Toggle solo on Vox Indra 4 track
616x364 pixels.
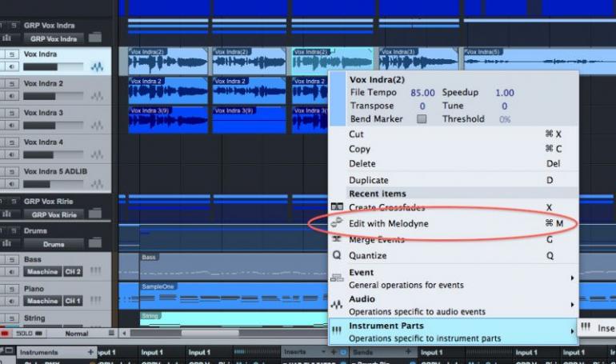tap(12, 142)
